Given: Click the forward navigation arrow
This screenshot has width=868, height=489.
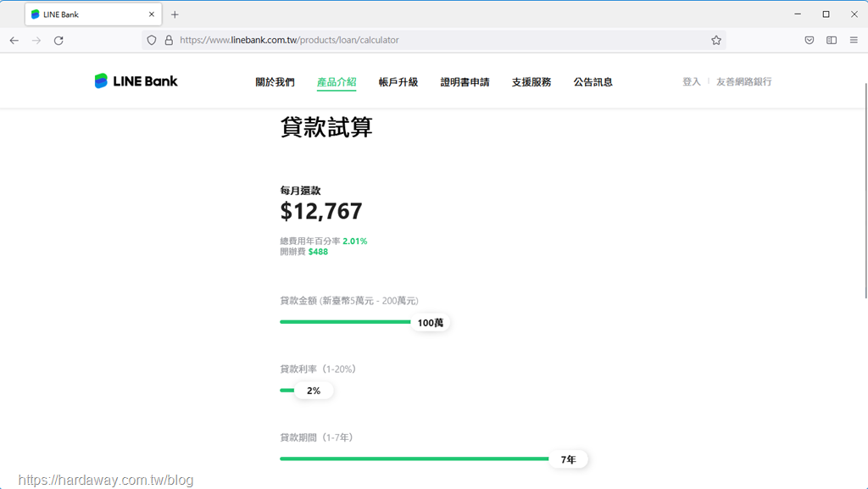Looking at the screenshot, I should (36, 41).
